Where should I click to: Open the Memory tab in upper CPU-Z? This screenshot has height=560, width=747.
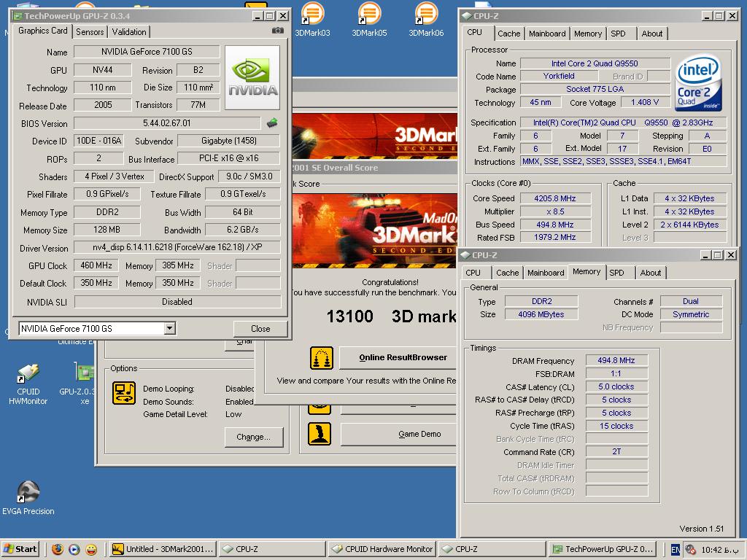[x=587, y=34]
